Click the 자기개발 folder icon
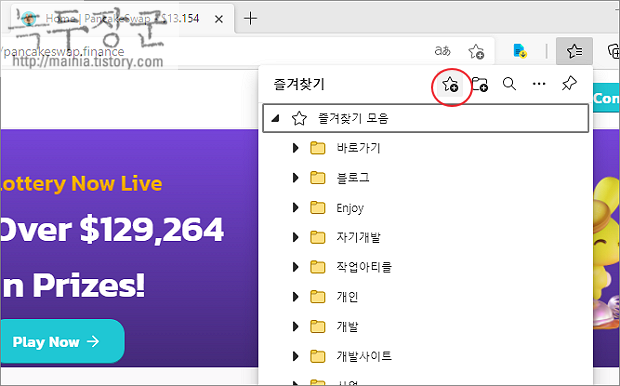 point(318,237)
